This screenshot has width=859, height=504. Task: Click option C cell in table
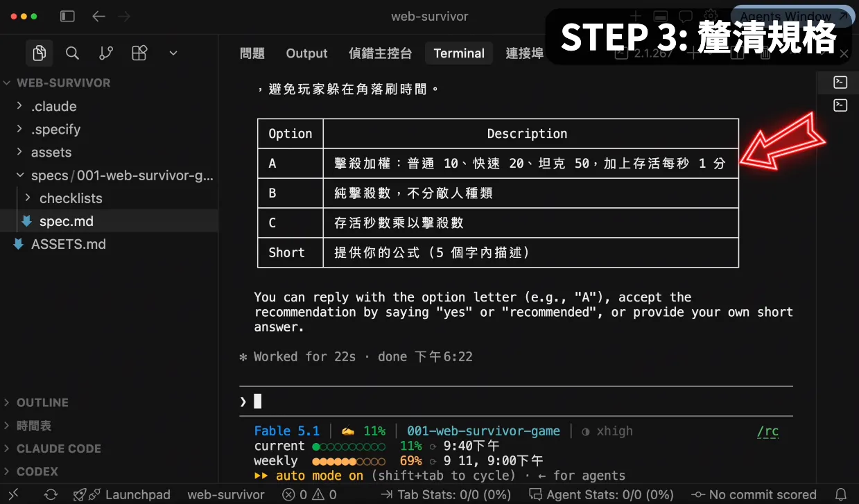(x=290, y=223)
